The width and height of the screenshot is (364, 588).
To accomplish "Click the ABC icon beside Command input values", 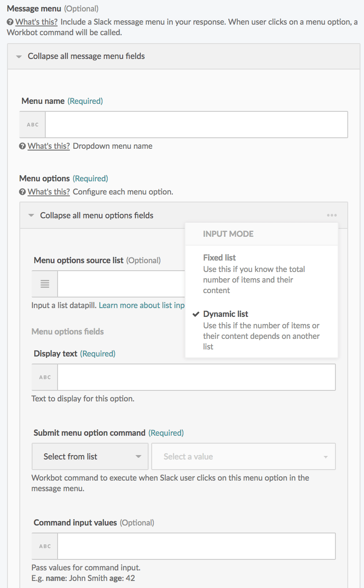I will (x=45, y=546).
